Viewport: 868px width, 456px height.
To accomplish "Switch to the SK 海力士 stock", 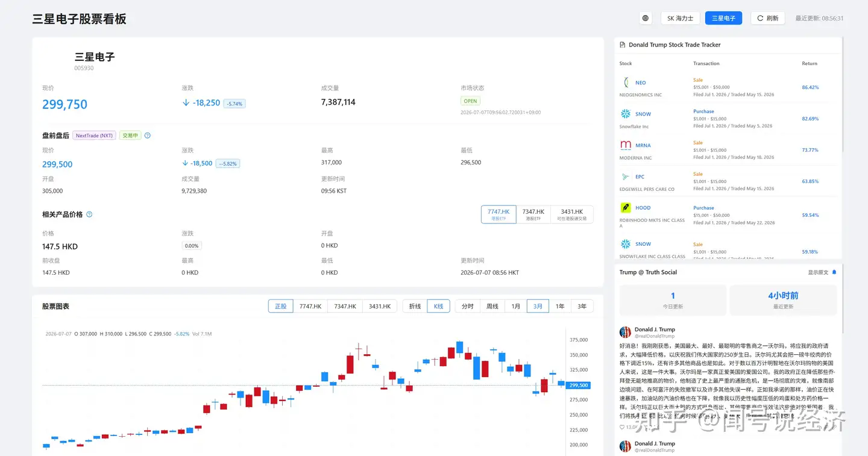I will [681, 18].
